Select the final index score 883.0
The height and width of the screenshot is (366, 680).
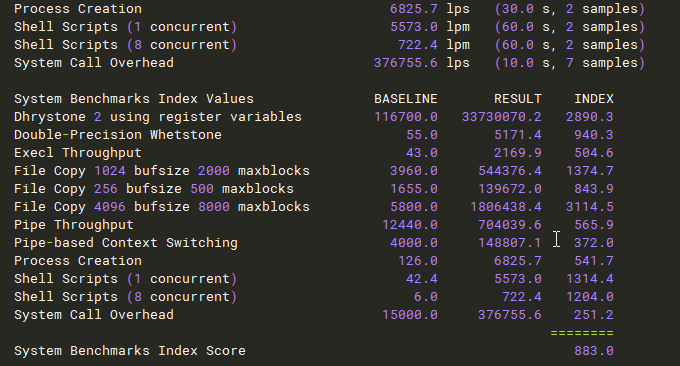[x=594, y=351]
